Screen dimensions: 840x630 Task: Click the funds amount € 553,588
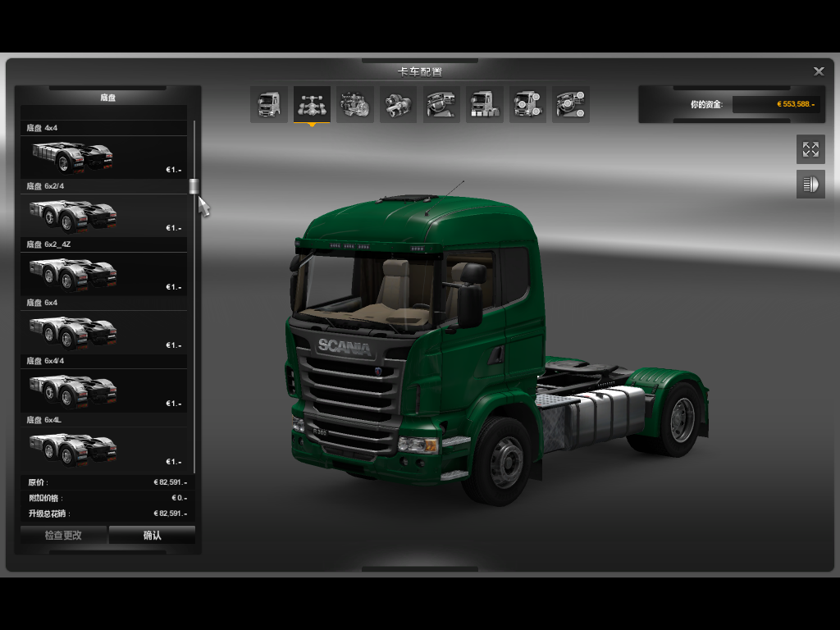pyautogui.click(x=796, y=104)
